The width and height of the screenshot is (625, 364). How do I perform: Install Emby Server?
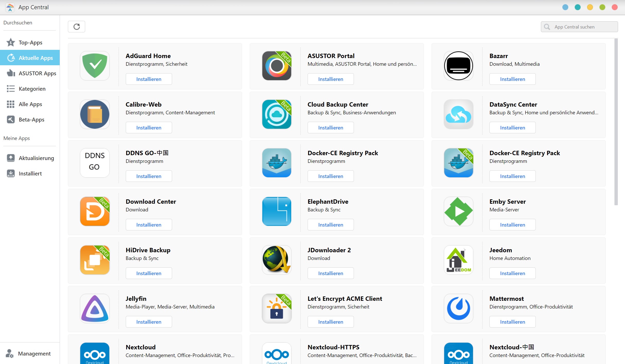click(512, 225)
